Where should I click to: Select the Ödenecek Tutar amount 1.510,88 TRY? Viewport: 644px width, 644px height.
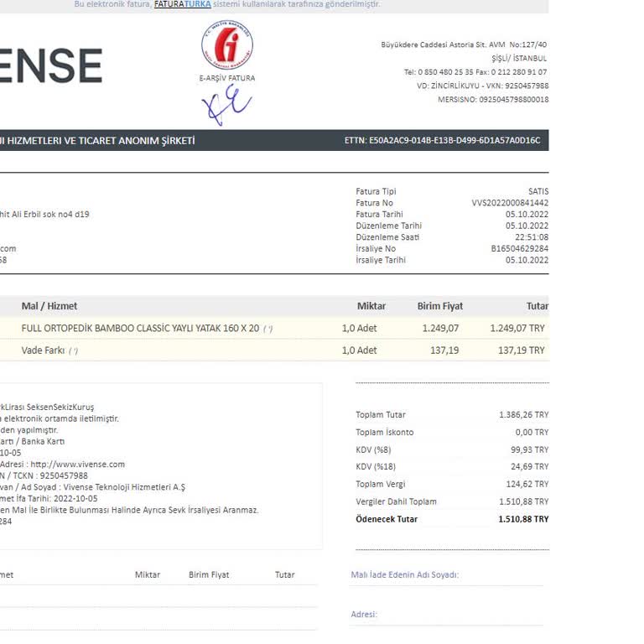pyautogui.click(x=523, y=519)
